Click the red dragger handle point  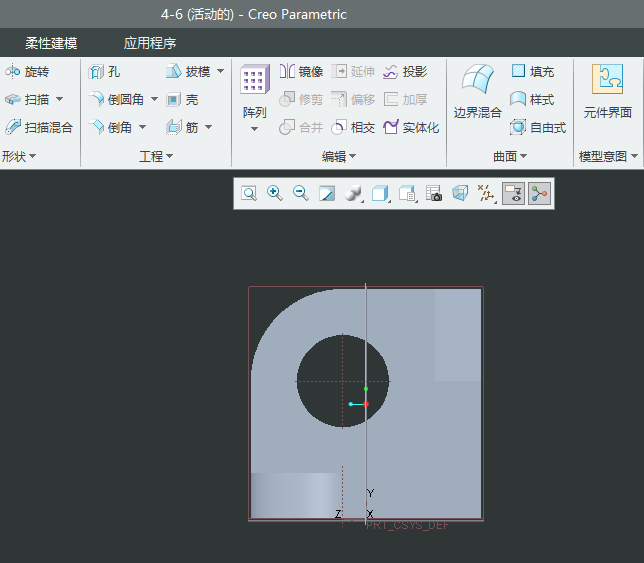point(366,404)
